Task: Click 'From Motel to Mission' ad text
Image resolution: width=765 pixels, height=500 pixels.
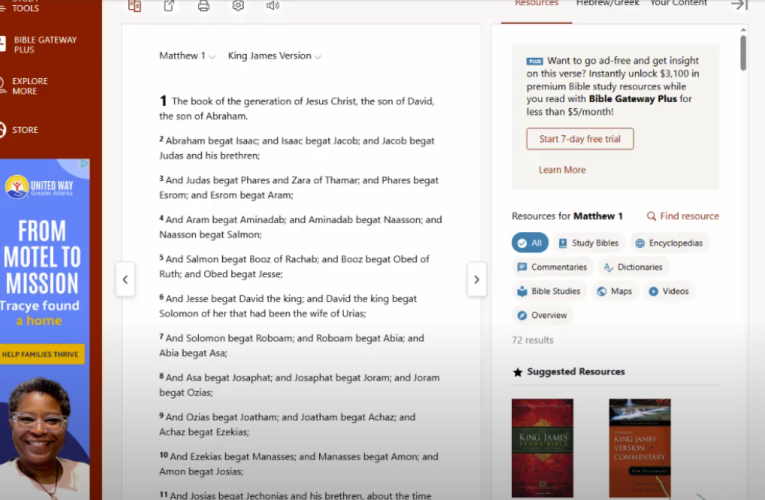Action: 42,257
